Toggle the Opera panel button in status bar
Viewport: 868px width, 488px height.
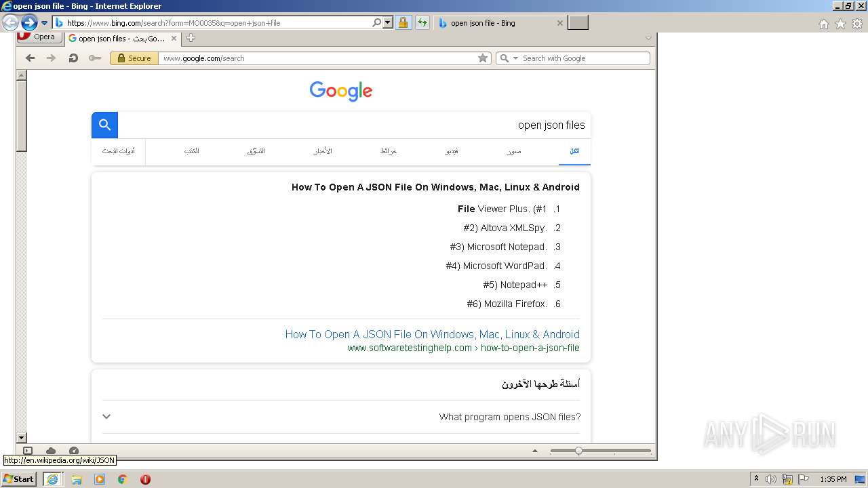pos(28,451)
